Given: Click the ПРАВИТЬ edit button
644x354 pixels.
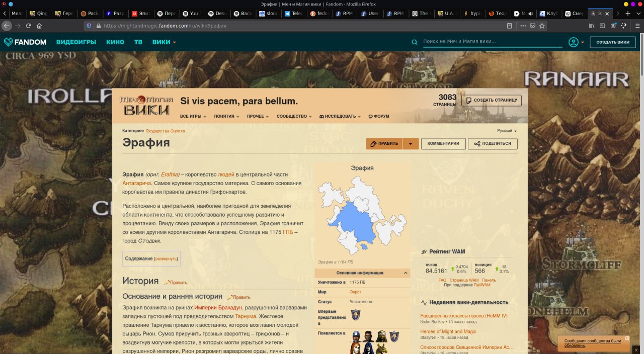Looking at the screenshot, I should (x=384, y=144).
